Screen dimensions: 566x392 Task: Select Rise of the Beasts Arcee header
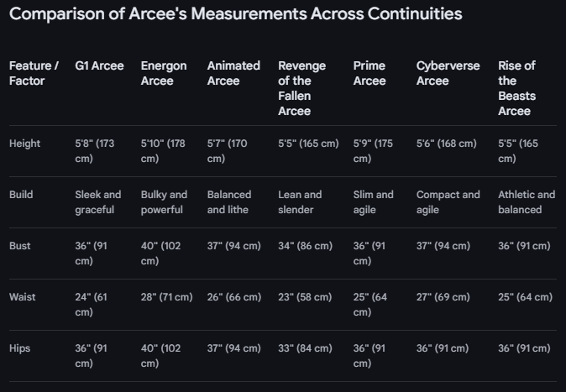coord(516,88)
